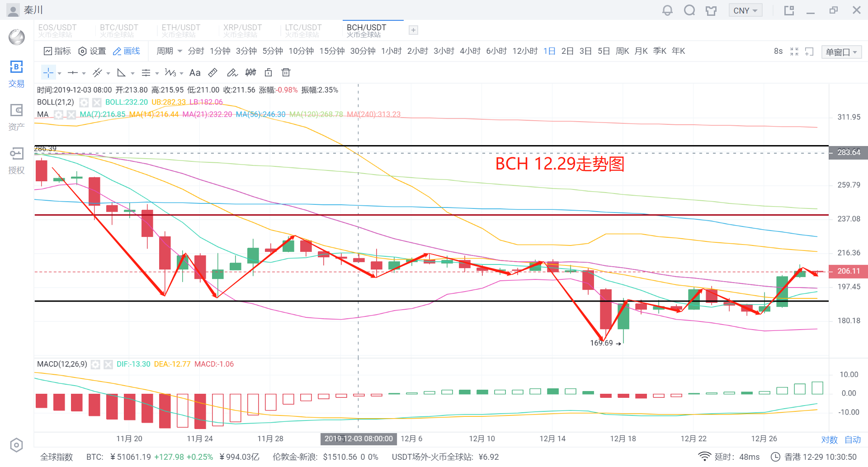Click the 283.64 price axis label
Screen dimensions: 868x467
848,153
